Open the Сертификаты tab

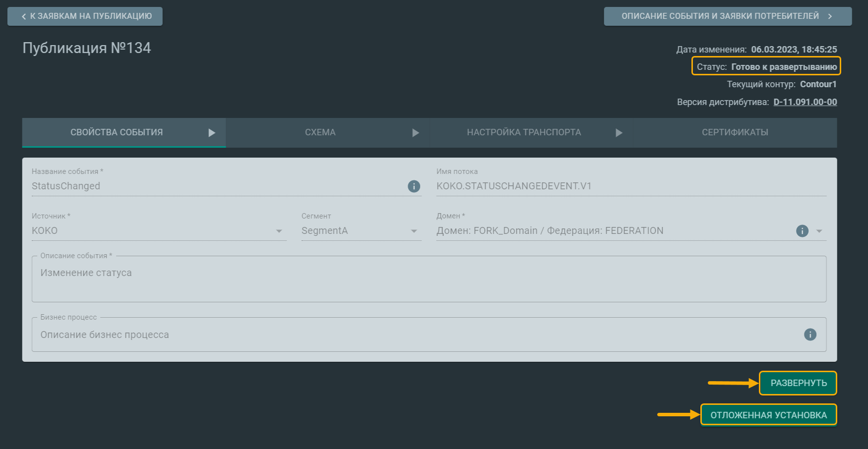(735, 132)
